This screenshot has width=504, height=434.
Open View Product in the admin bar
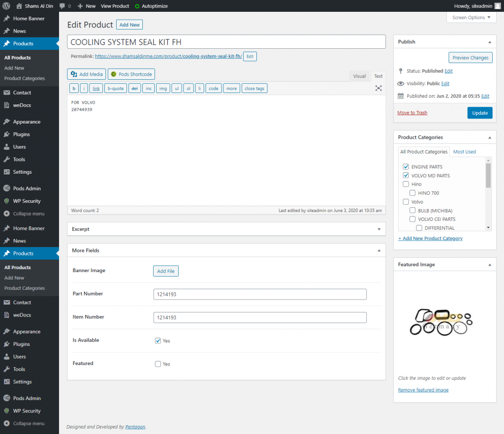[115, 6]
